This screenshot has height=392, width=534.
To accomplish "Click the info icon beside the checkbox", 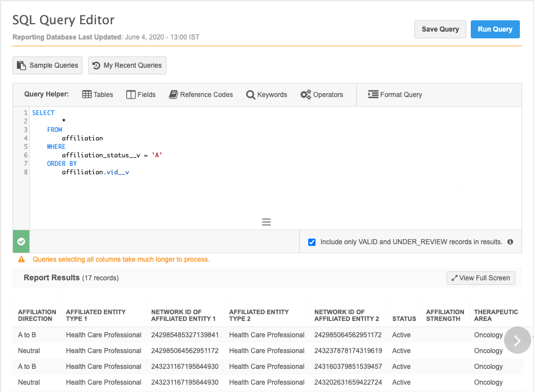I will pyautogui.click(x=510, y=242).
